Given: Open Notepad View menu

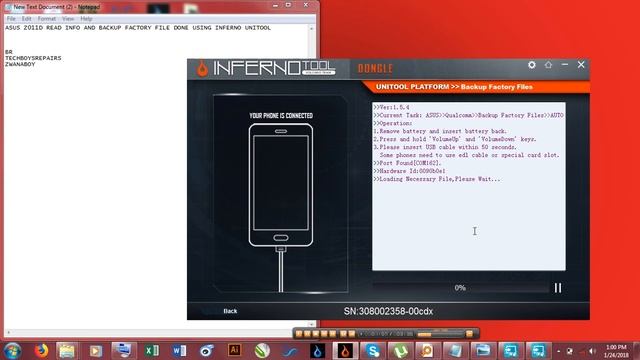Looking at the screenshot, I should coord(68,19).
